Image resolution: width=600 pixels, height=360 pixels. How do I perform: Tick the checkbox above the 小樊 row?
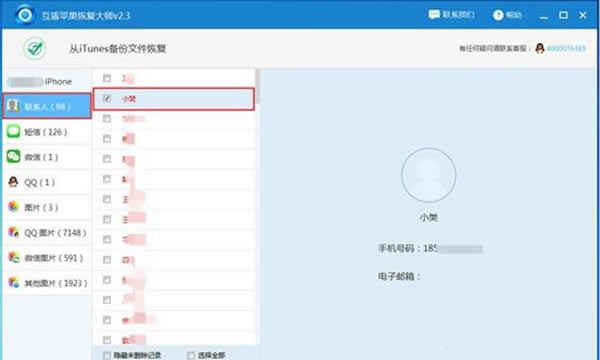(107, 78)
